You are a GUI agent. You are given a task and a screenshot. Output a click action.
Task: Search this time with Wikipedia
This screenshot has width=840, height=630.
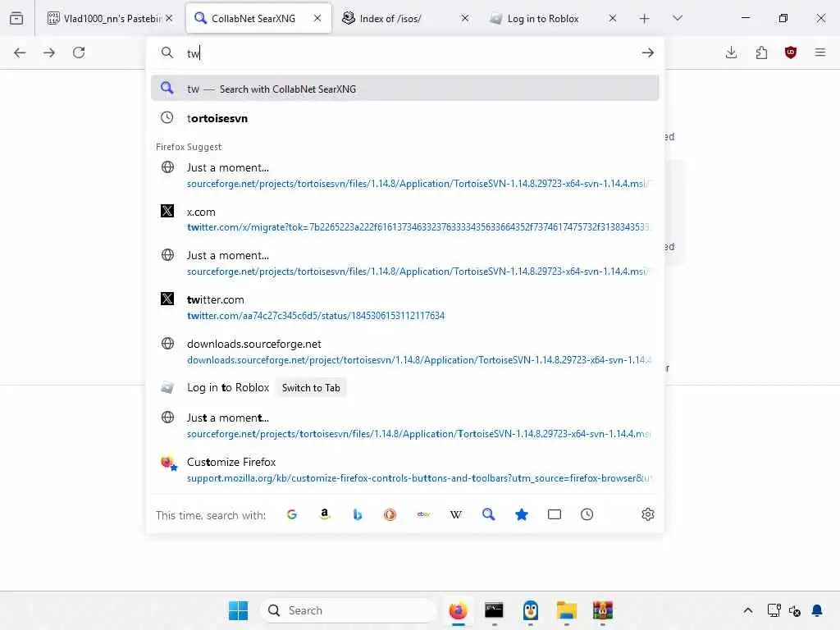point(456,515)
